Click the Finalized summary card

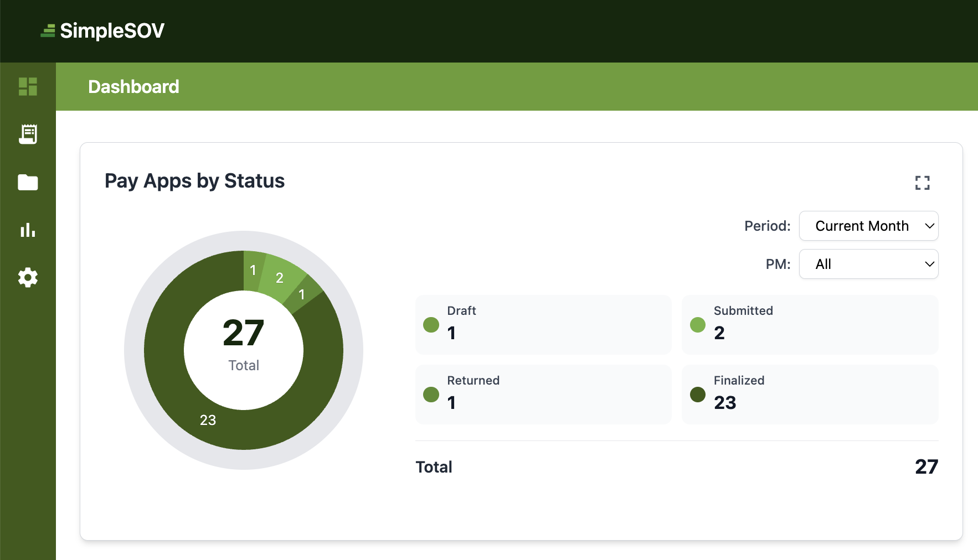coord(810,395)
